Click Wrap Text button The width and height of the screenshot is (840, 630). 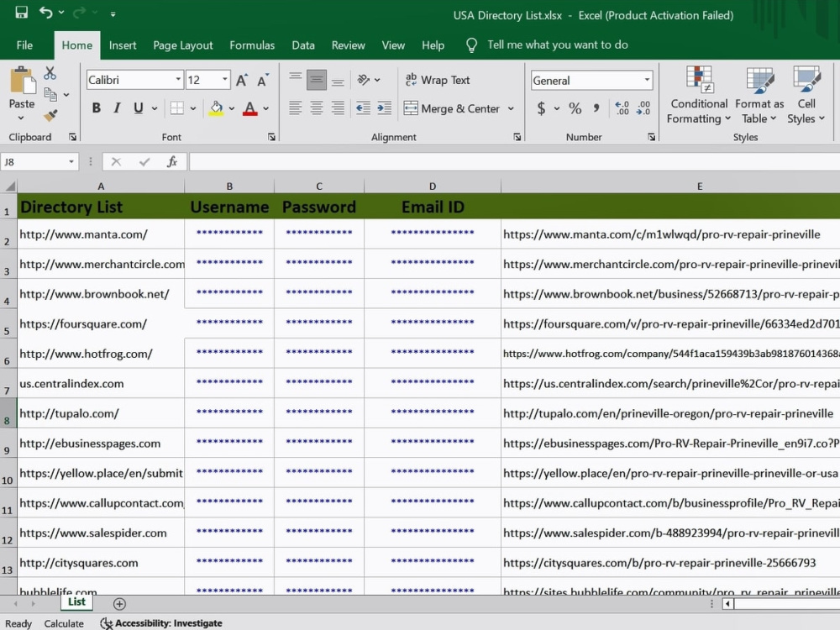click(438, 80)
